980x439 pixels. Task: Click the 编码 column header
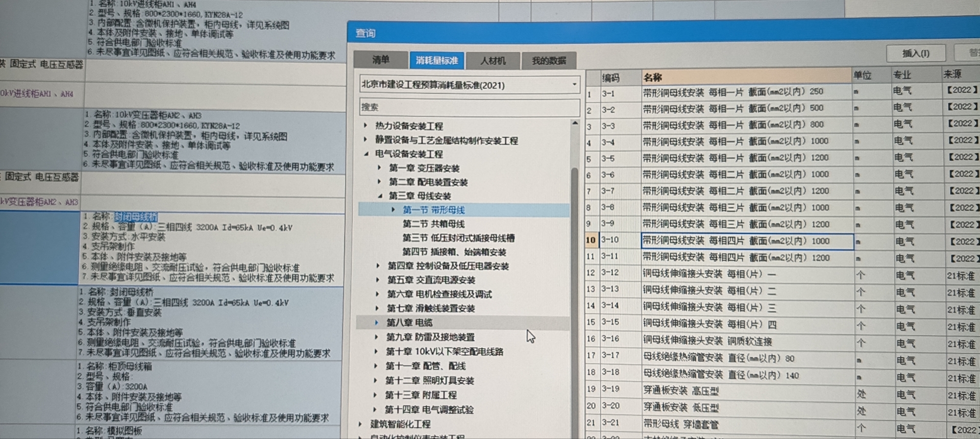[620, 78]
